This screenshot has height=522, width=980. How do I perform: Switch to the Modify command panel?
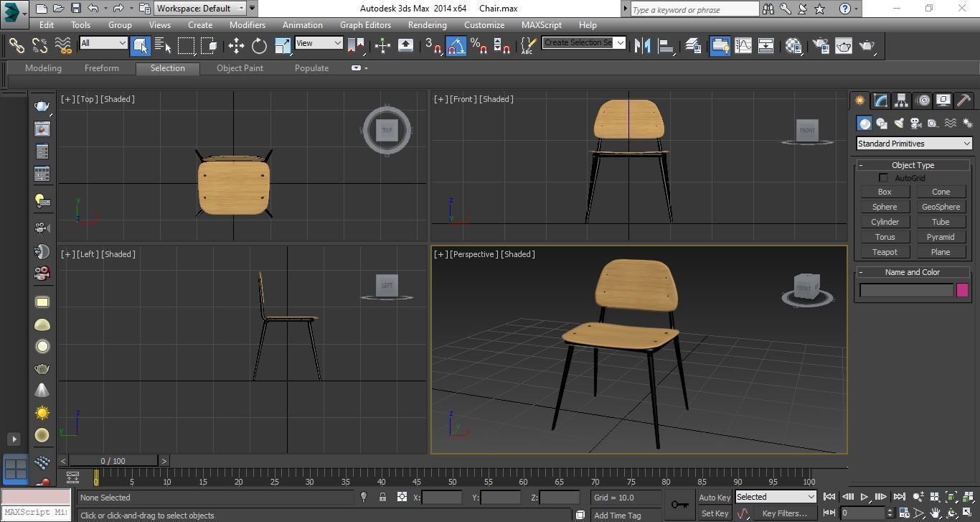tap(880, 101)
